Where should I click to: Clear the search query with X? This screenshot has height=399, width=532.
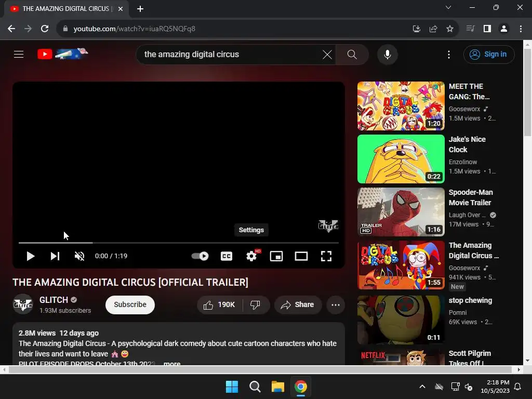pos(327,54)
